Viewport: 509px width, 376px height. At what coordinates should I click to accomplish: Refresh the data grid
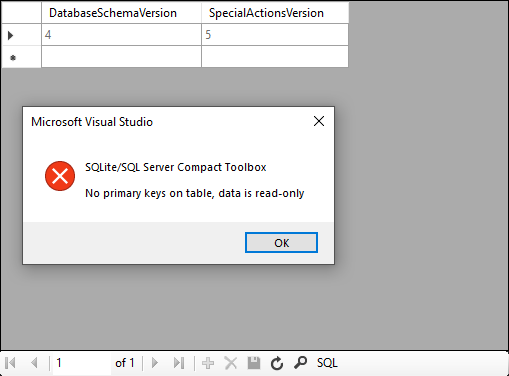tap(277, 363)
